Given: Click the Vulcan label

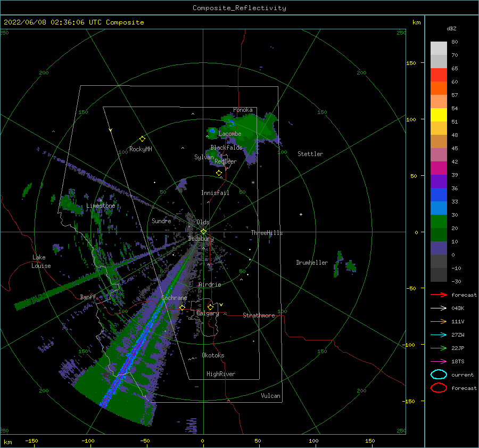Looking at the screenshot, I should (x=271, y=396).
